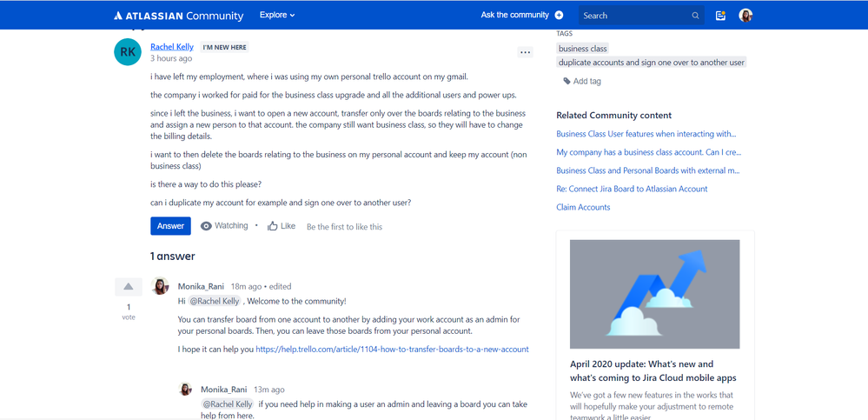Click Be the first to like this text
868x420 pixels.
point(344,227)
